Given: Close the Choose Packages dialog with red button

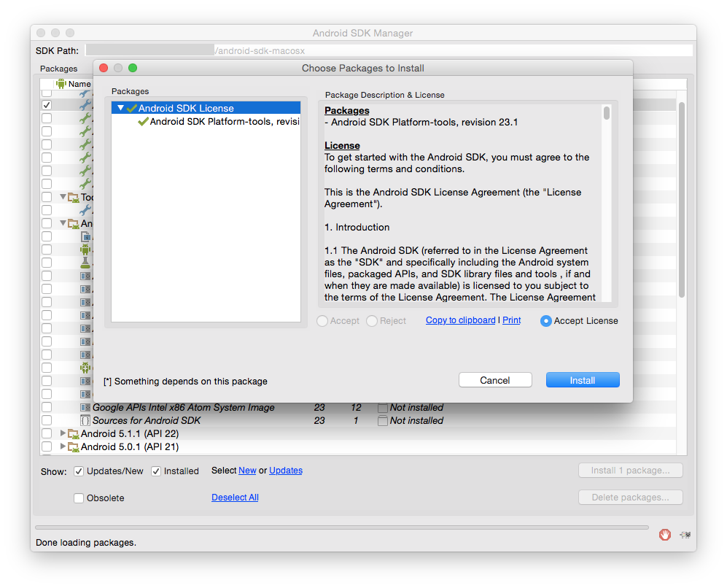Looking at the screenshot, I should [104, 68].
